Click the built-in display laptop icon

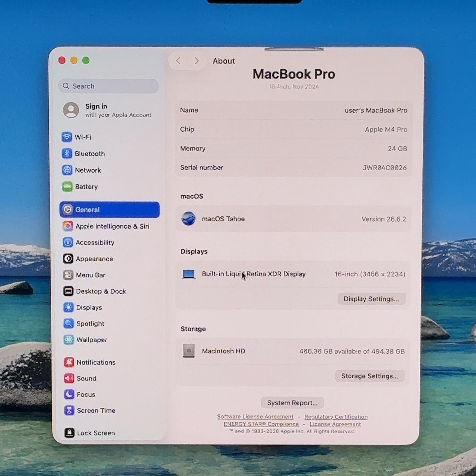189,274
